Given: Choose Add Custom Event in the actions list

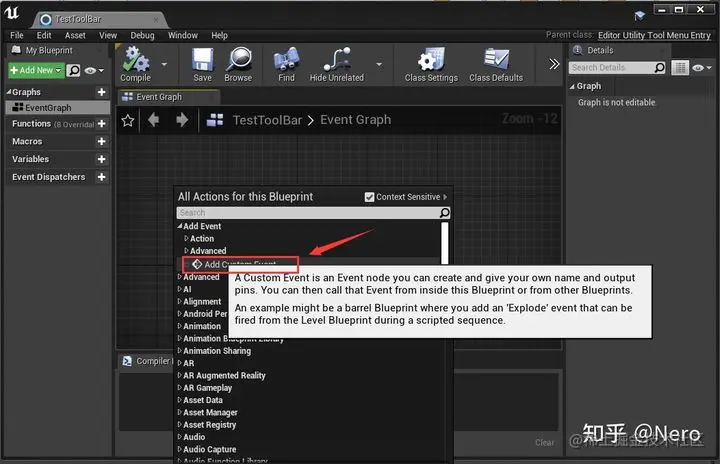Looking at the screenshot, I should [x=241, y=264].
